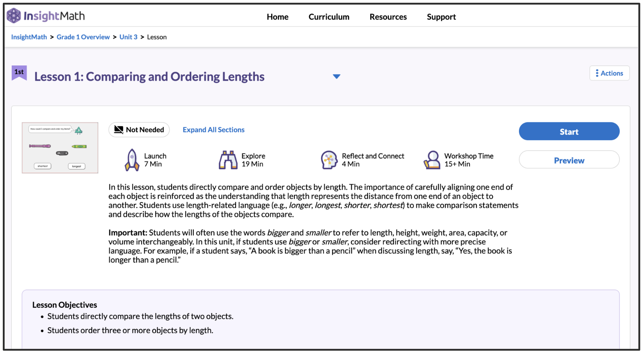Click the InsightMath logo icon

coord(14,16)
